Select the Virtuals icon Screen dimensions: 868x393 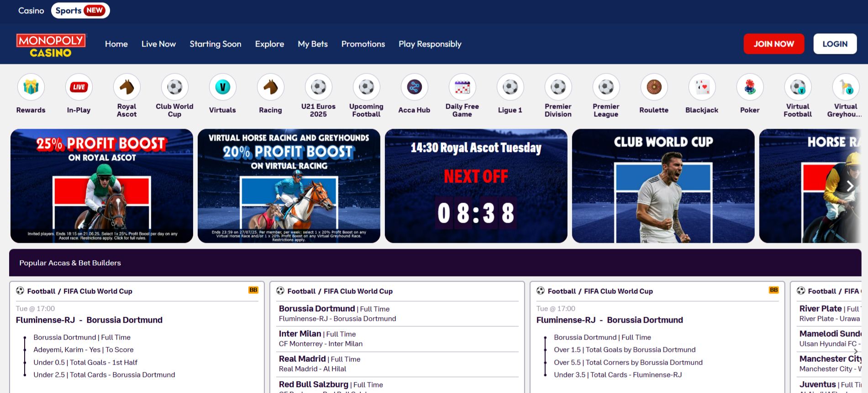pos(223,87)
